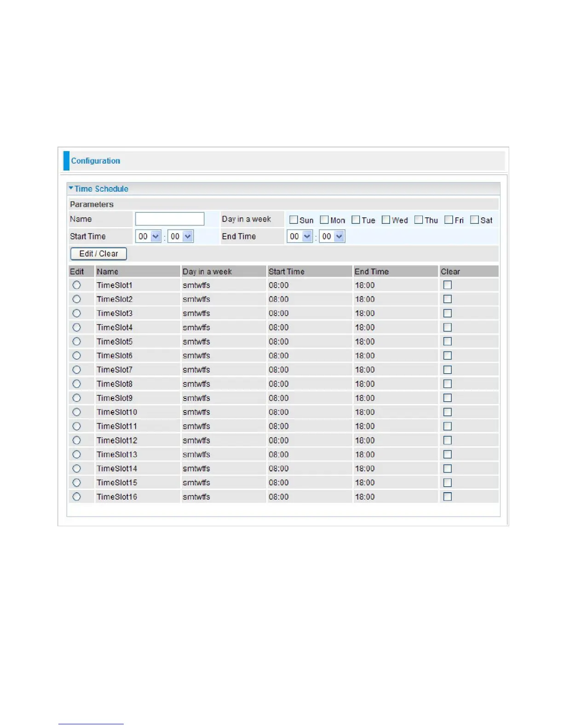
Task: Tick the Clear checkbox for TimeSlot13
Action: pos(448,455)
